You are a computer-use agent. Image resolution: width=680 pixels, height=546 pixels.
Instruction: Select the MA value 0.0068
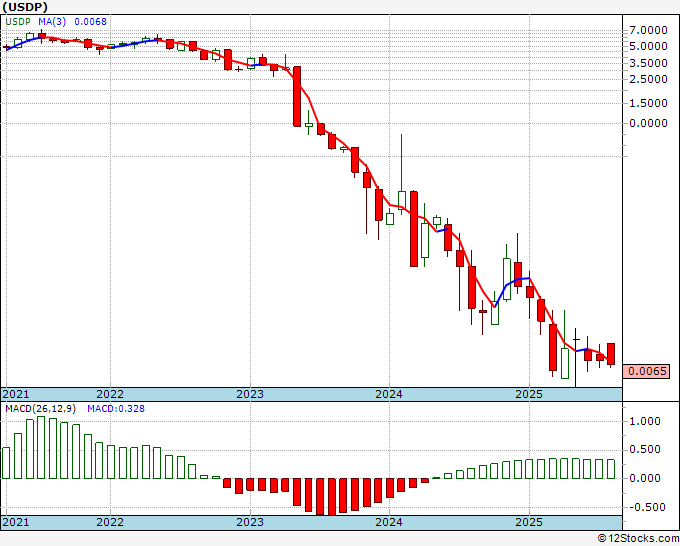tap(90, 22)
